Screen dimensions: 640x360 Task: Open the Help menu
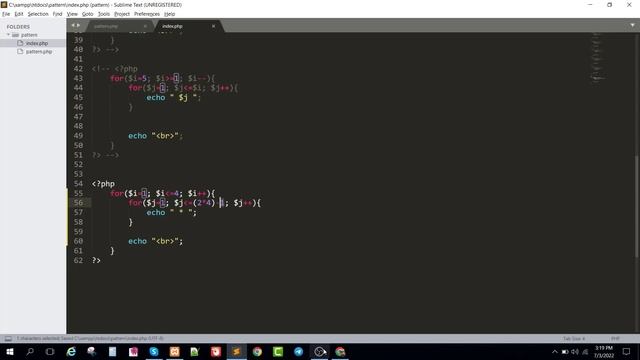tap(169, 14)
